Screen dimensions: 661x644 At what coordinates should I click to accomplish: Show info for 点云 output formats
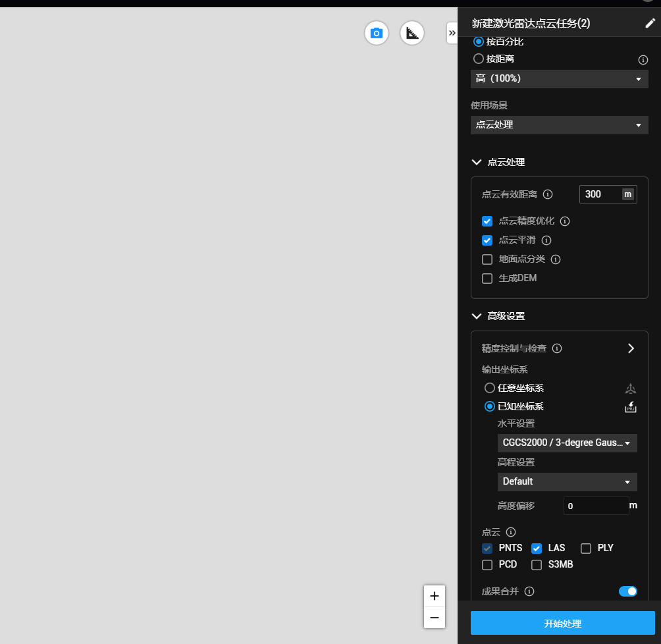[x=510, y=532]
